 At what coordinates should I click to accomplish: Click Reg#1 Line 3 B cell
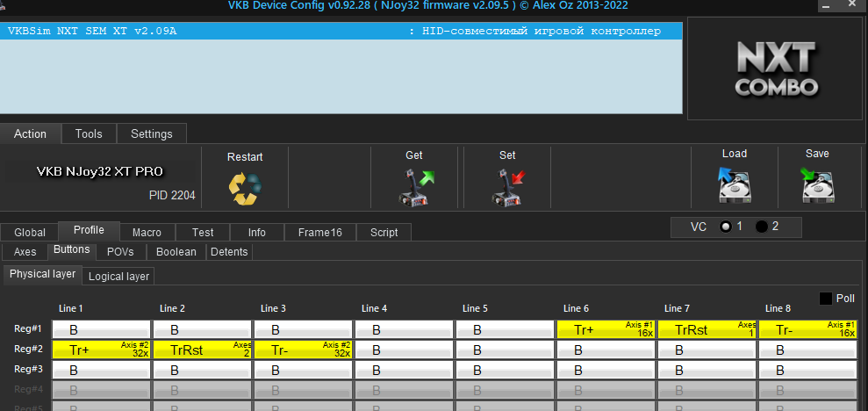coord(304,329)
